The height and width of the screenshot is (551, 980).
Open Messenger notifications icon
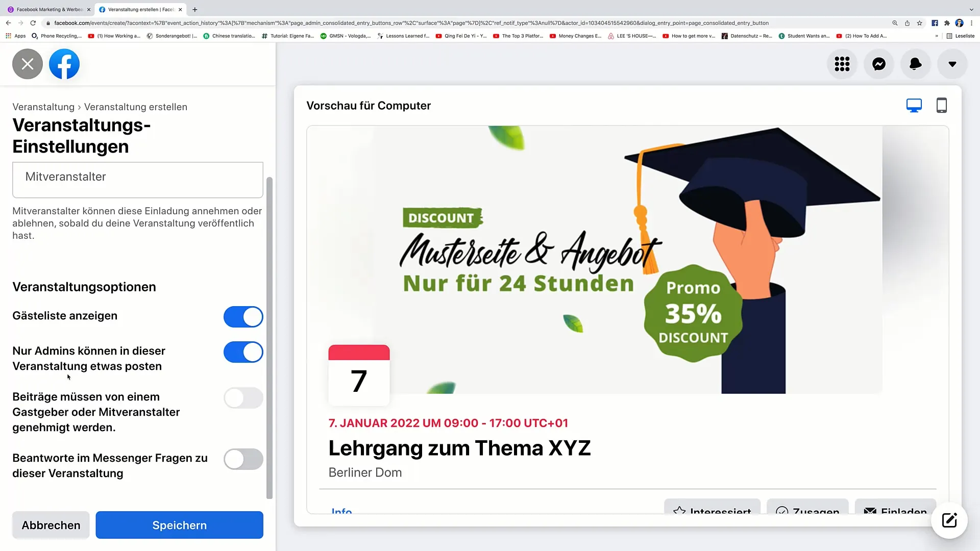pos(879,63)
